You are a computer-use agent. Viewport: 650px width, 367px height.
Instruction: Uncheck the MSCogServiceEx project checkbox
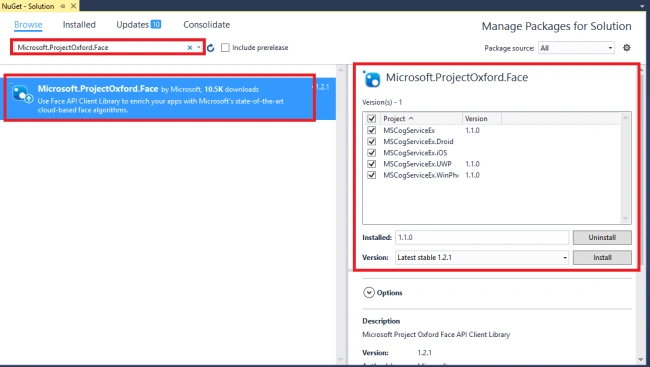pyautogui.click(x=371, y=130)
